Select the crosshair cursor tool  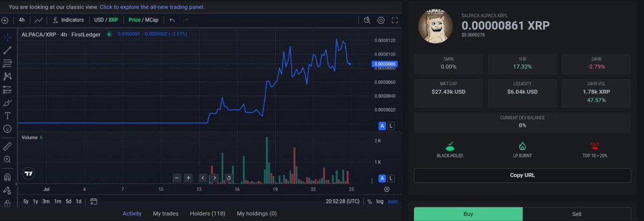pyautogui.click(x=8, y=37)
